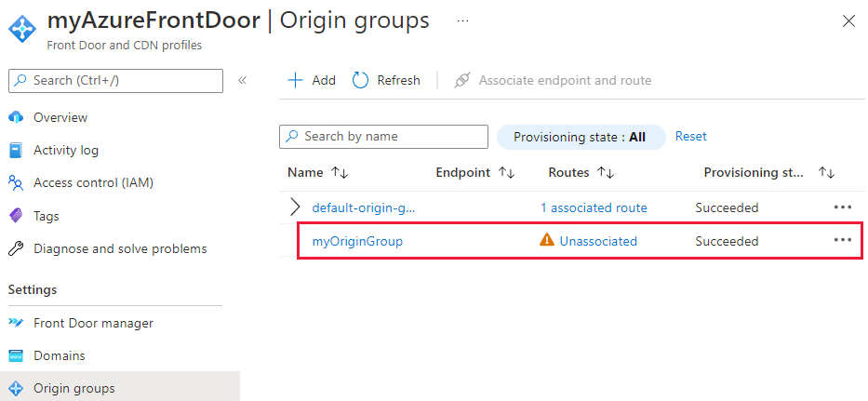Expand the default-origin-group row chevron
868x401 pixels.
coord(295,207)
